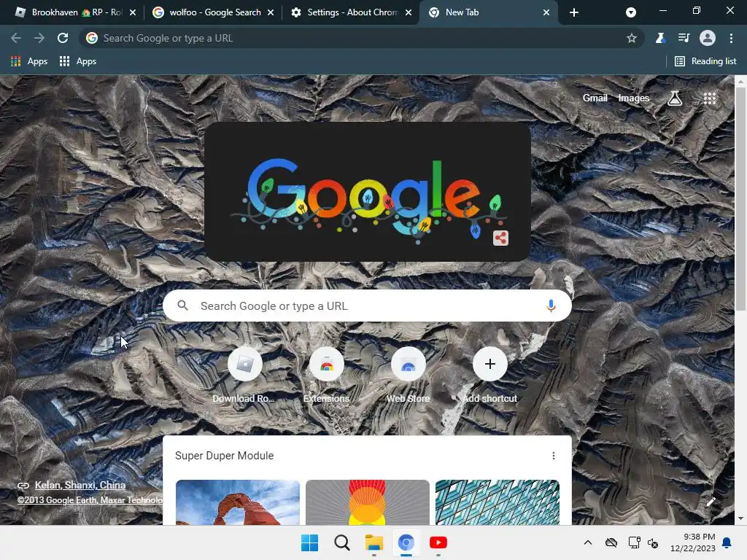The width and height of the screenshot is (747, 560).
Task: Share the doodle via share icon
Action: 500,238
